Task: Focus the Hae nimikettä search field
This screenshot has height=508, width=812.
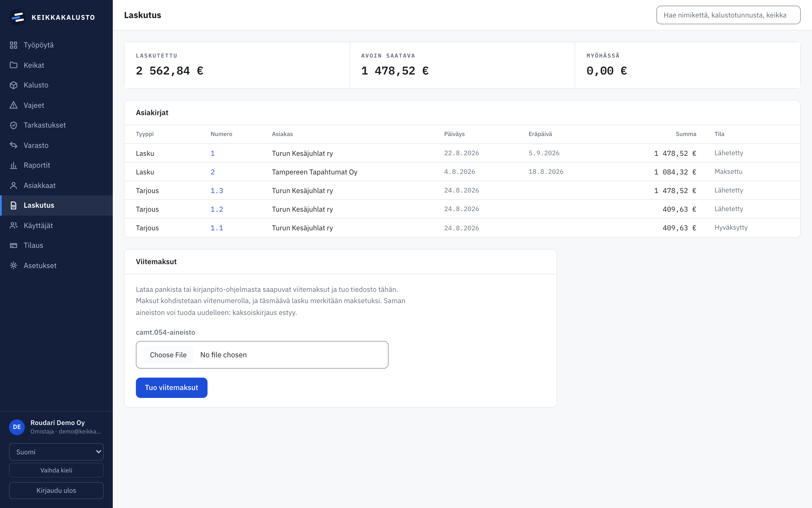Action: tap(728, 15)
